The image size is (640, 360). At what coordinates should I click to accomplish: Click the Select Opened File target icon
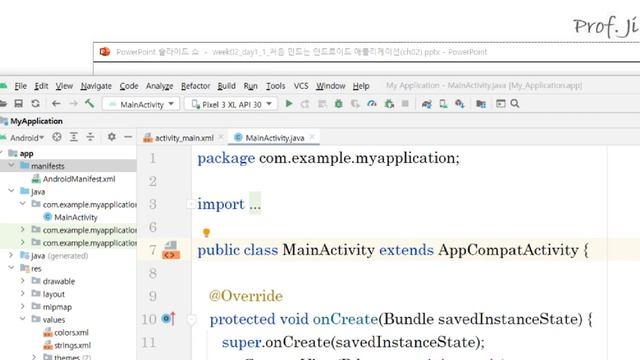point(57,137)
